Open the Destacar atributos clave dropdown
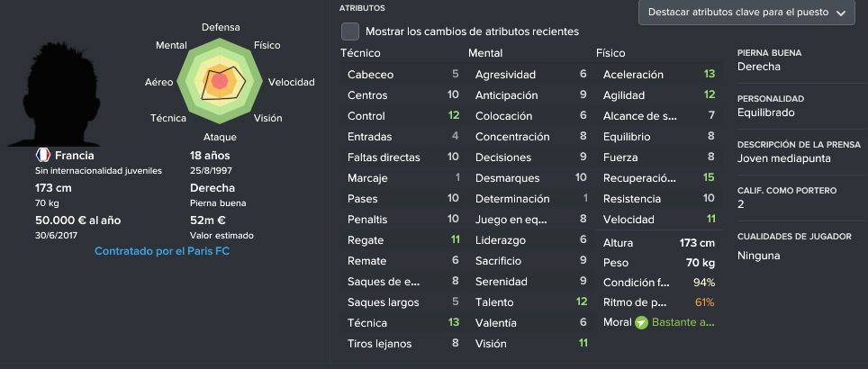868x369 pixels. (746, 13)
